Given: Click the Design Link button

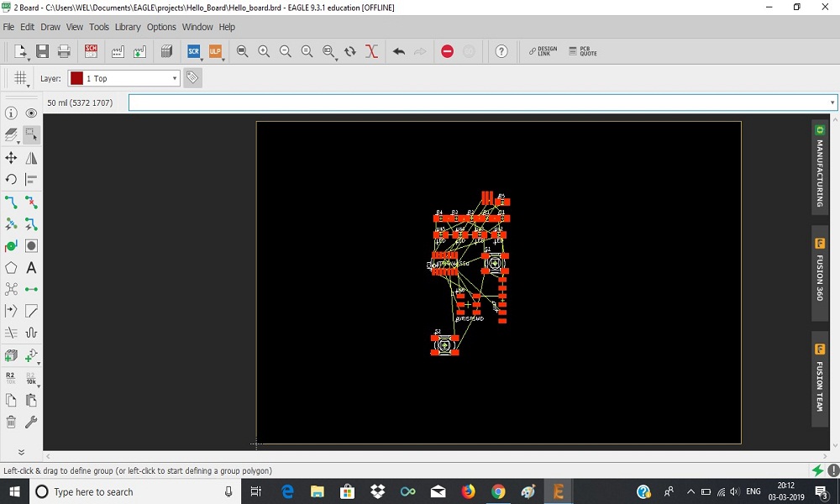Looking at the screenshot, I should tap(543, 51).
